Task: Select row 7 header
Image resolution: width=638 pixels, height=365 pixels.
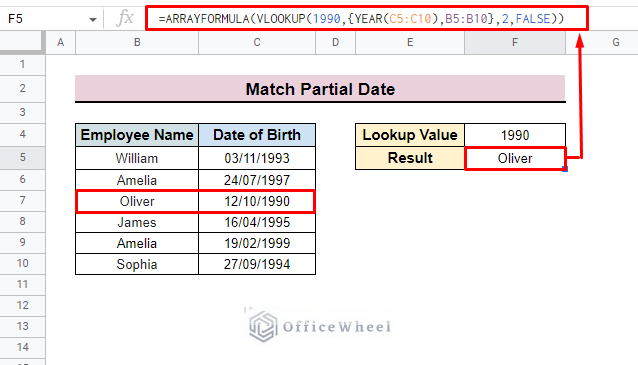Action: [x=22, y=201]
